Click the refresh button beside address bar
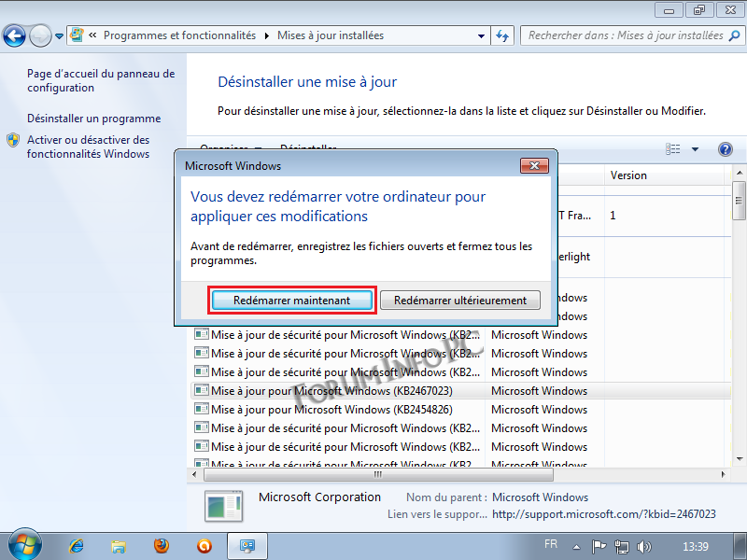The width and height of the screenshot is (747, 560). pyautogui.click(x=502, y=36)
